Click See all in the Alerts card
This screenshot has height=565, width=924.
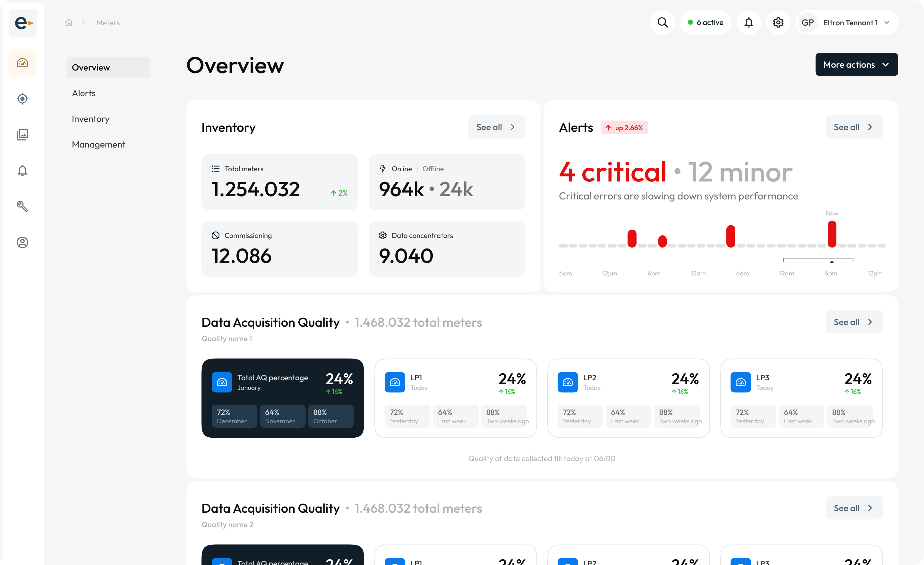pos(853,127)
